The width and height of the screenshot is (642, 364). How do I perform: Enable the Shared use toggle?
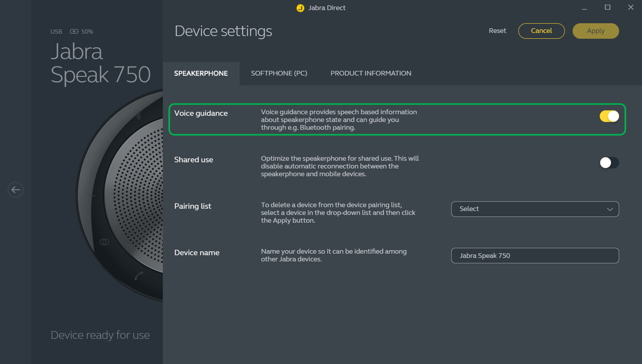coord(609,163)
